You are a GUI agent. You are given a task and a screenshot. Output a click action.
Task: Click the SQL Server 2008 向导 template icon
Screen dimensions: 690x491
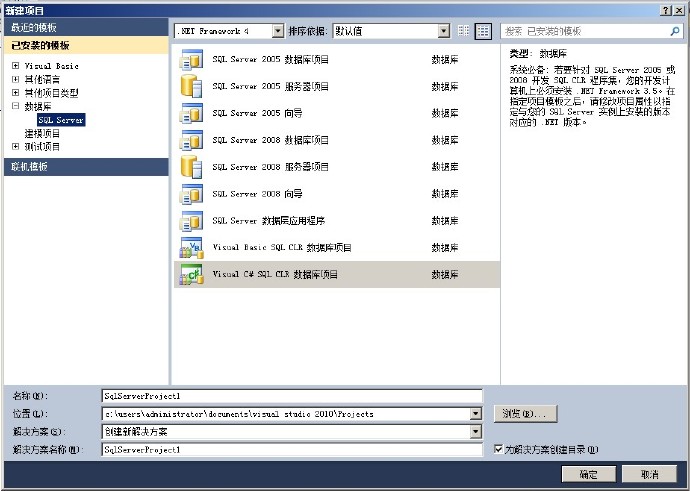click(x=191, y=194)
